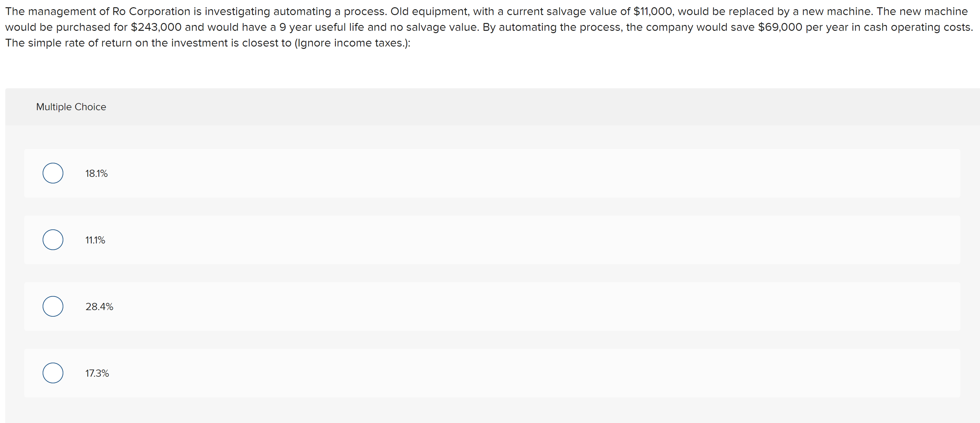Click the Multiple Choice header
The width and height of the screenshot is (980, 423).
click(x=71, y=107)
